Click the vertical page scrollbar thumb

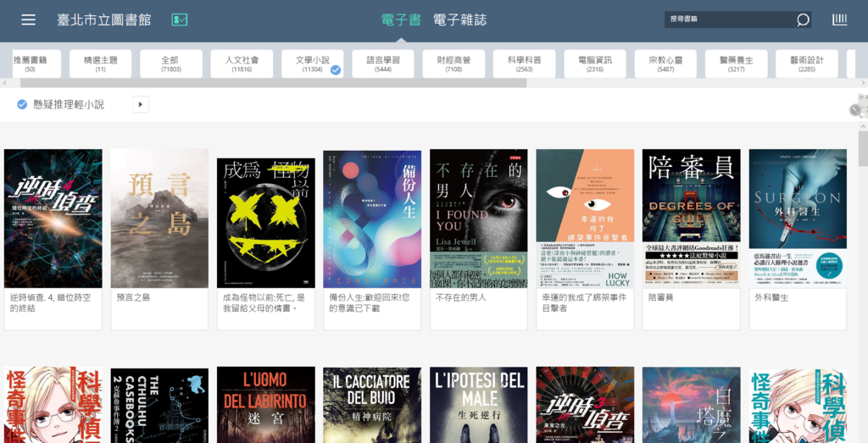(863, 148)
